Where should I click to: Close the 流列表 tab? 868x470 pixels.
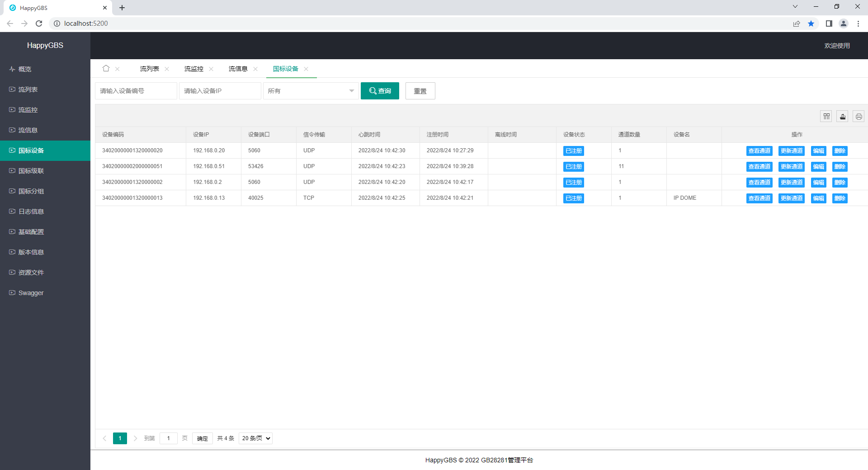coord(167,69)
